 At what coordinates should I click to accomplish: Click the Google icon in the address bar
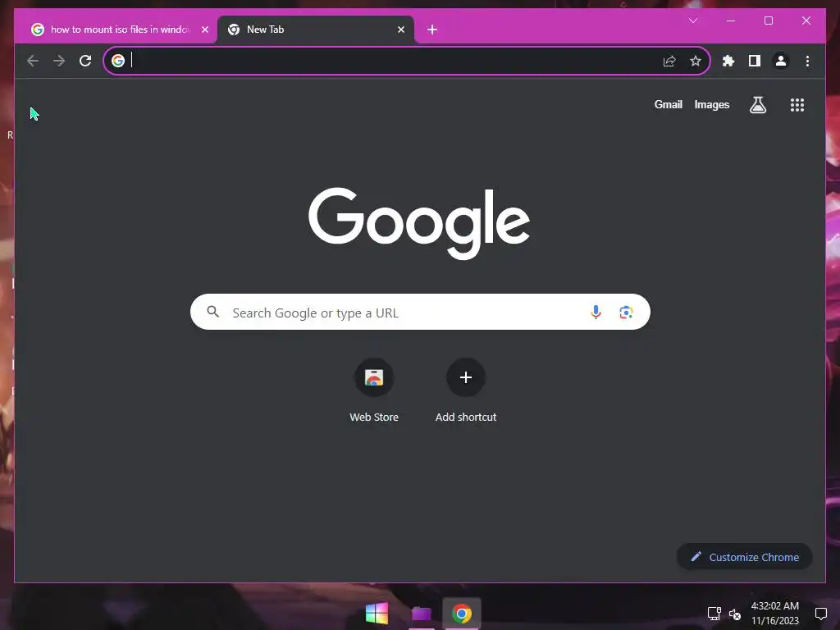[x=118, y=61]
